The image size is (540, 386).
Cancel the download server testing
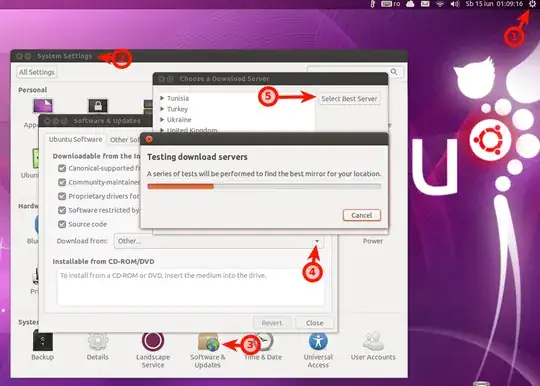(362, 215)
